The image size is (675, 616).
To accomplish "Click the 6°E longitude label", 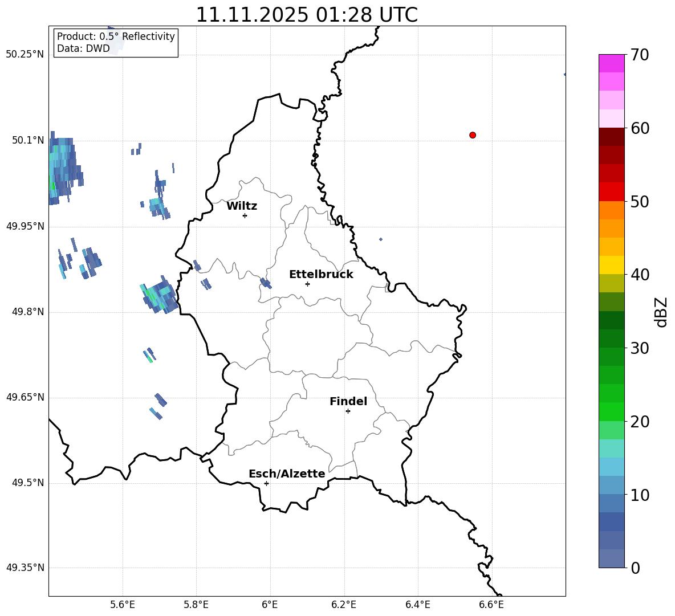I will pos(270,605).
